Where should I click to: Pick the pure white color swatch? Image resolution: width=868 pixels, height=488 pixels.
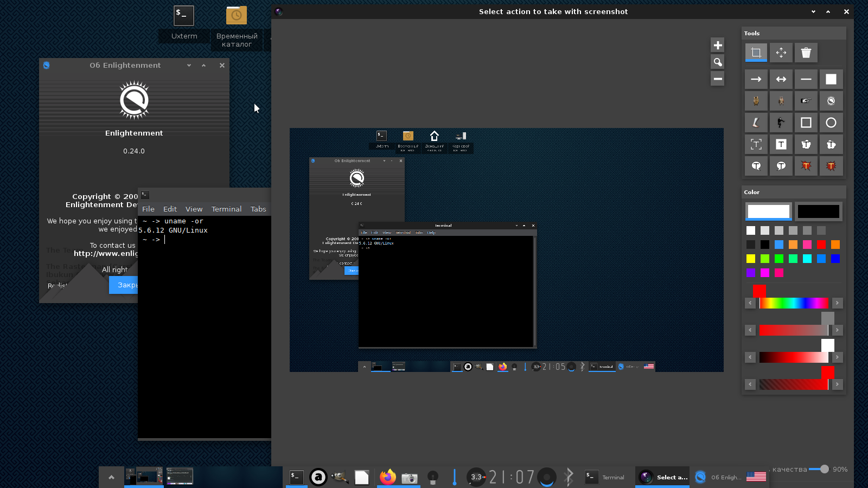coord(750,230)
